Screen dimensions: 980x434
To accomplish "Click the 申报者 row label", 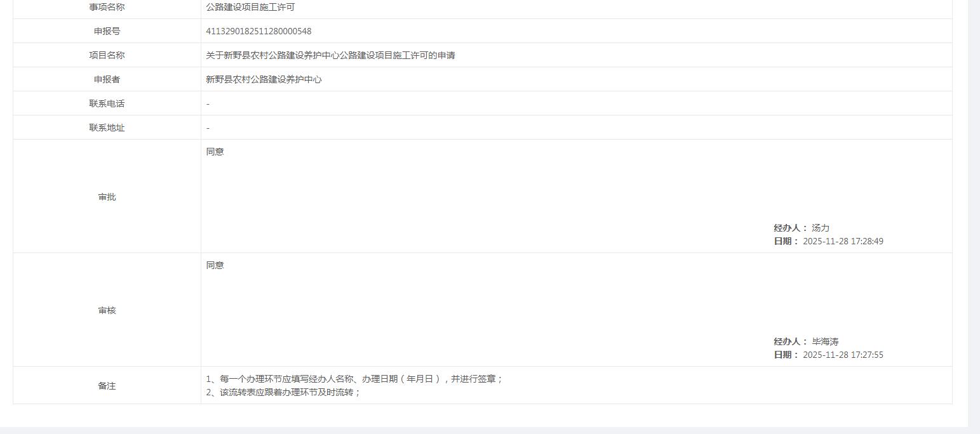I will point(107,79).
